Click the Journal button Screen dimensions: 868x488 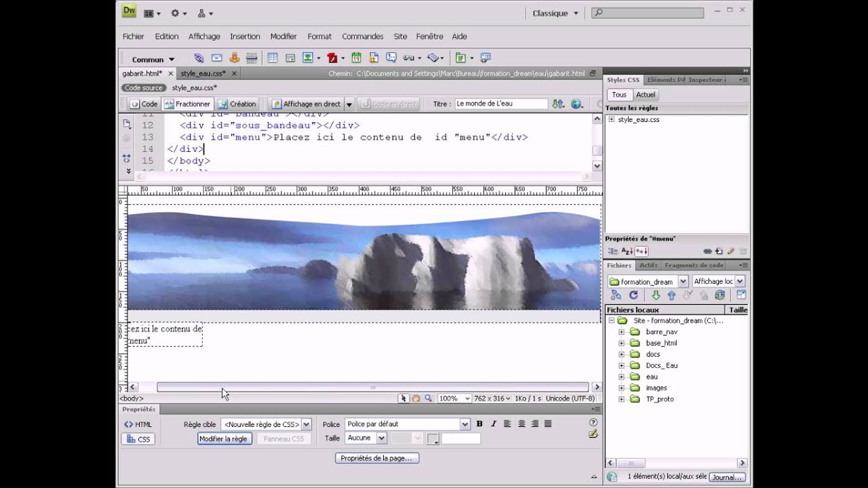click(726, 477)
